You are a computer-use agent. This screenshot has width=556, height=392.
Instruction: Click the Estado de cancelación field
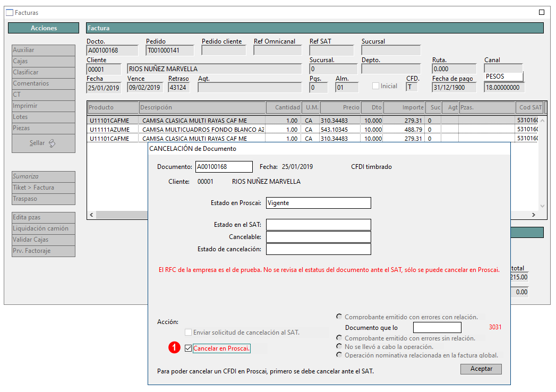pos(318,249)
